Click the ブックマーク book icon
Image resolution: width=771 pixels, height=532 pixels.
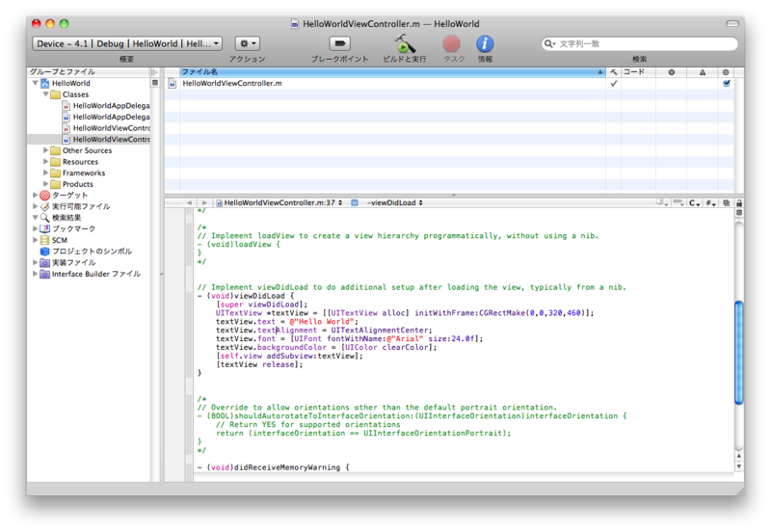44,228
